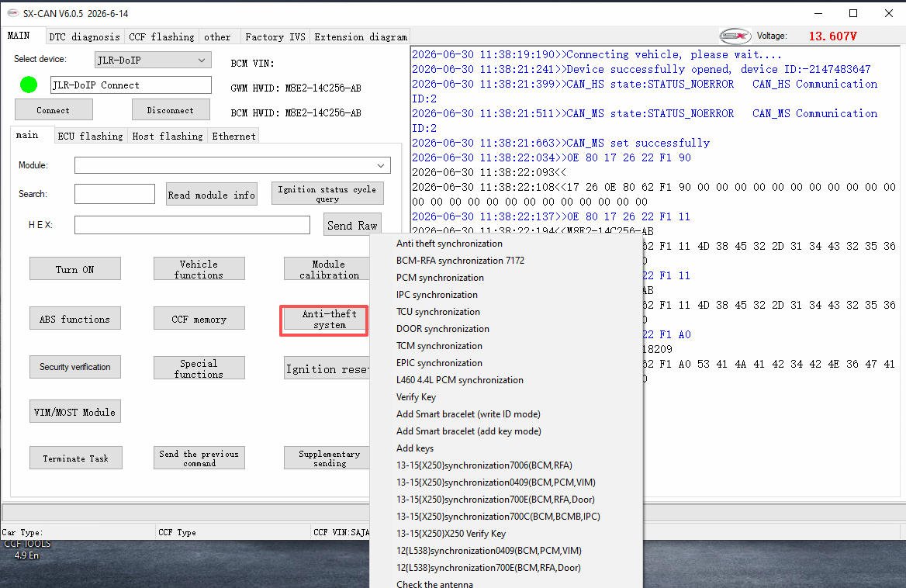Open ABS functions
The image size is (906, 588).
point(75,319)
